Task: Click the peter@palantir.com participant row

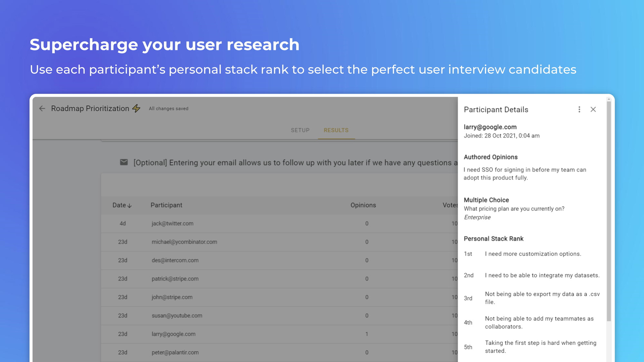Action: [175, 353]
